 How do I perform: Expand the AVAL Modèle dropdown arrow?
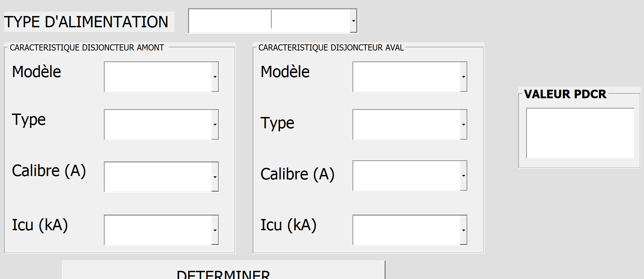tap(464, 77)
